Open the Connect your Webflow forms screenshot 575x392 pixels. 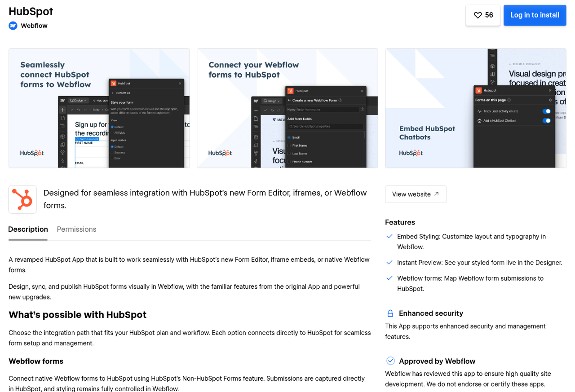[x=287, y=108]
